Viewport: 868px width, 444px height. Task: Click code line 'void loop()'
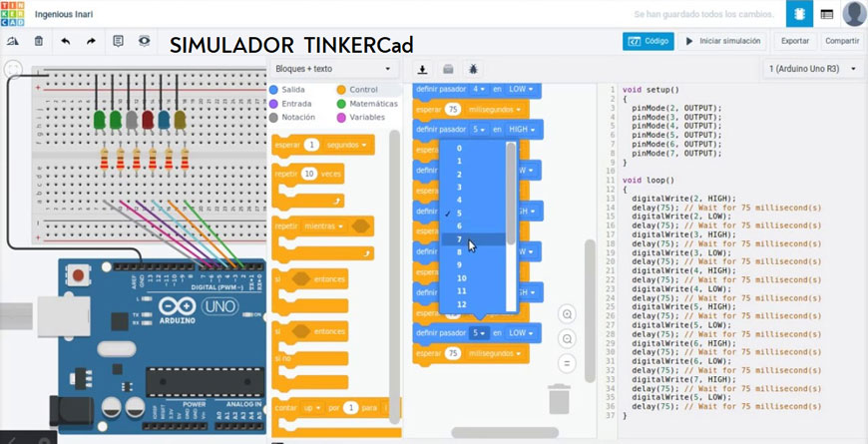click(649, 181)
